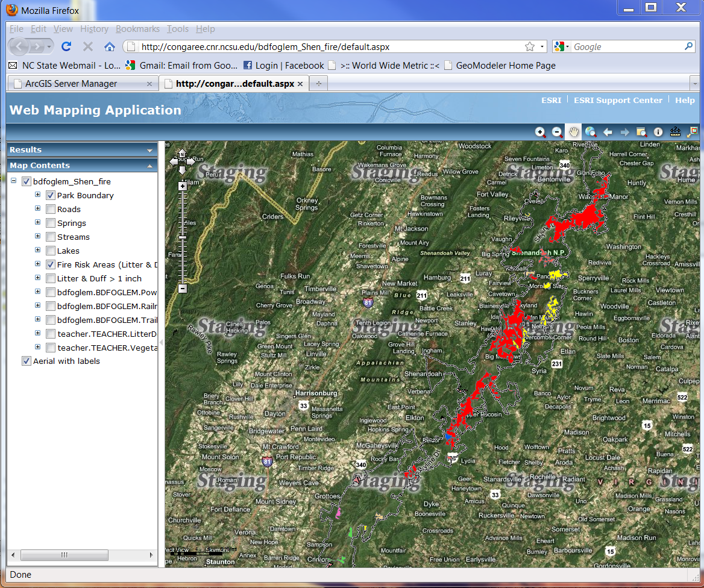The height and width of the screenshot is (588, 704).
Task: Click the Help link in header
Action: click(685, 101)
